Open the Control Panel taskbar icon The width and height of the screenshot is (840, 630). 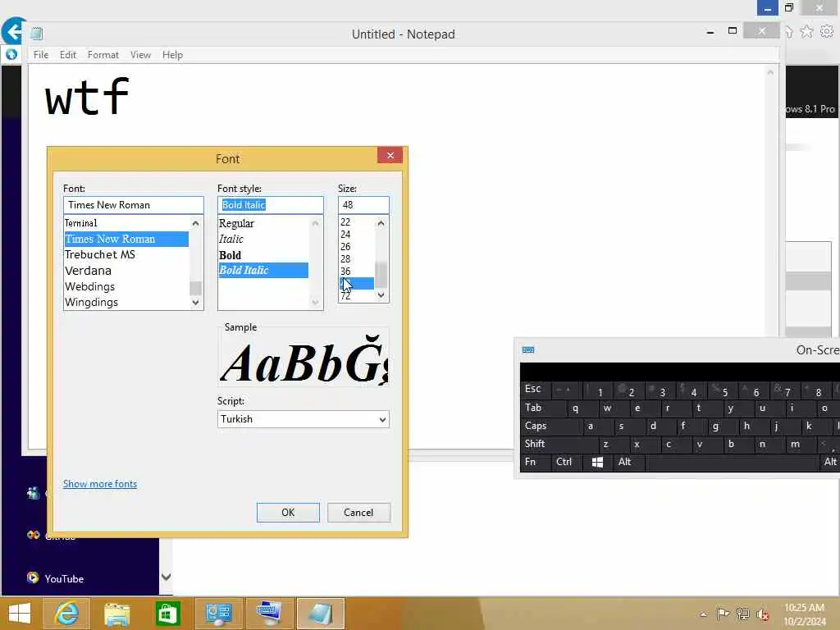tap(218, 614)
